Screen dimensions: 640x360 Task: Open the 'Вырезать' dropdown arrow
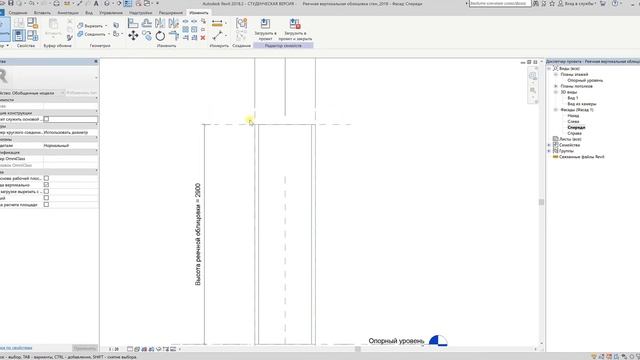point(106,26)
